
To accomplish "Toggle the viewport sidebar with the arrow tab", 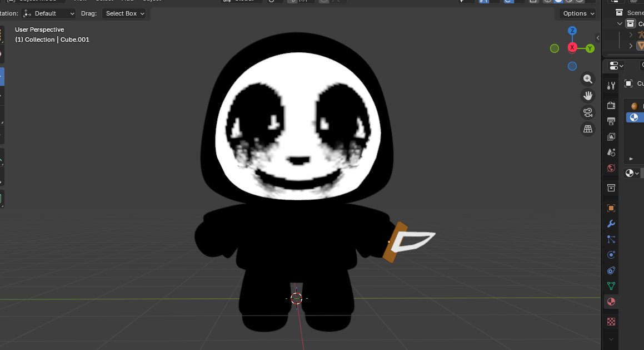I will [597, 38].
